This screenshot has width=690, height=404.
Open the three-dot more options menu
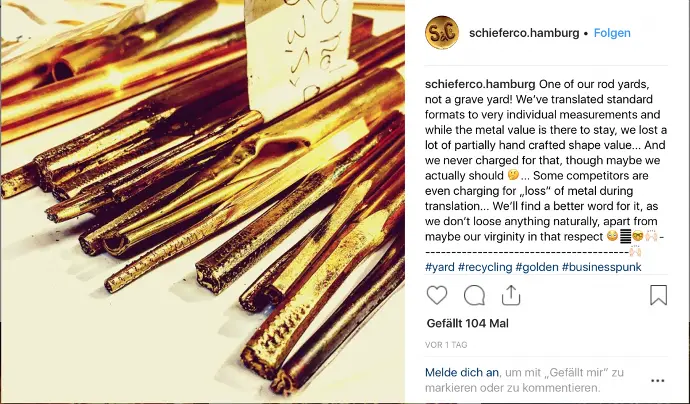pos(657,381)
